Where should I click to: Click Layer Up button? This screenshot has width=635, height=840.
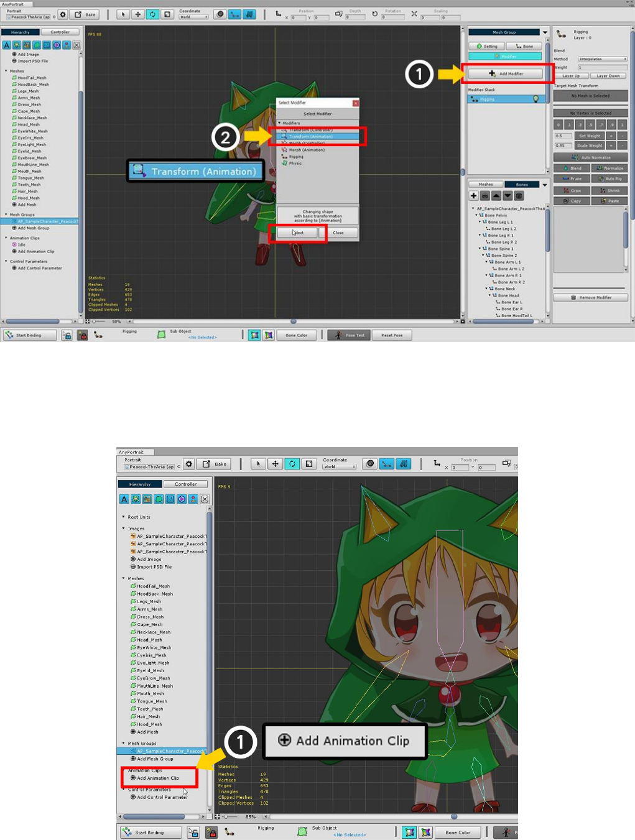(x=571, y=76)
